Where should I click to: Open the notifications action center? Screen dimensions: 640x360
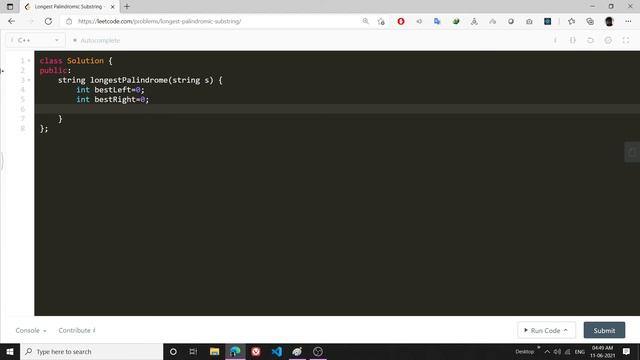(626, 351)
